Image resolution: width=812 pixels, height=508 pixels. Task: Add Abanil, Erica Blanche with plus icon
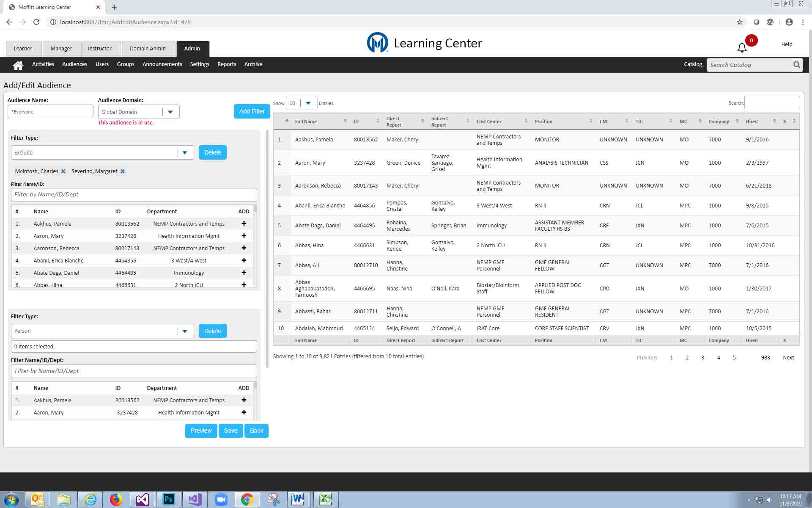244,260
